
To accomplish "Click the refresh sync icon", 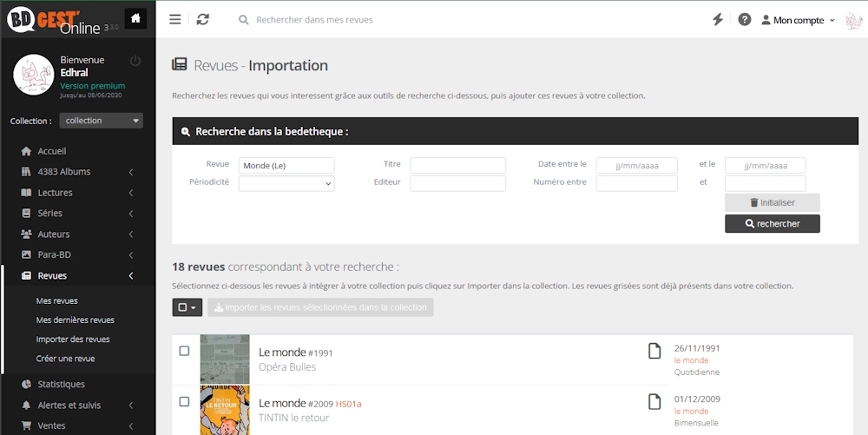I will [203, 19].
